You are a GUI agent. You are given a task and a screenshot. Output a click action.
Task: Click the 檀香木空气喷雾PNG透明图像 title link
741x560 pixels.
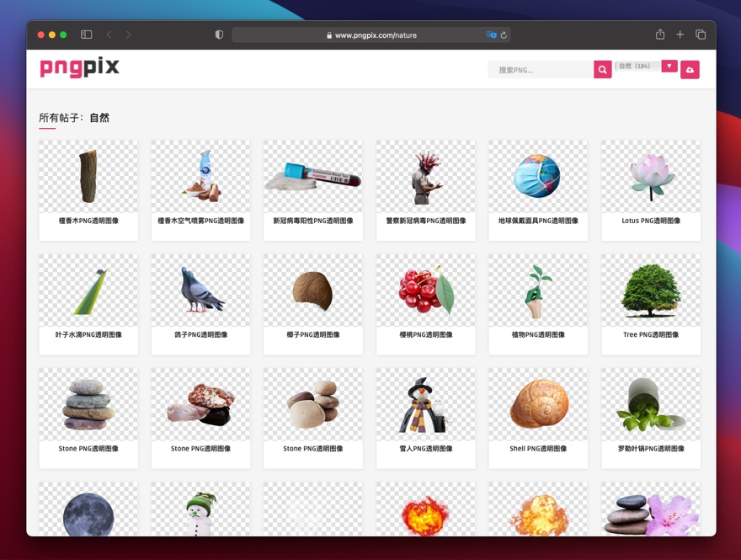pos(201,221)
